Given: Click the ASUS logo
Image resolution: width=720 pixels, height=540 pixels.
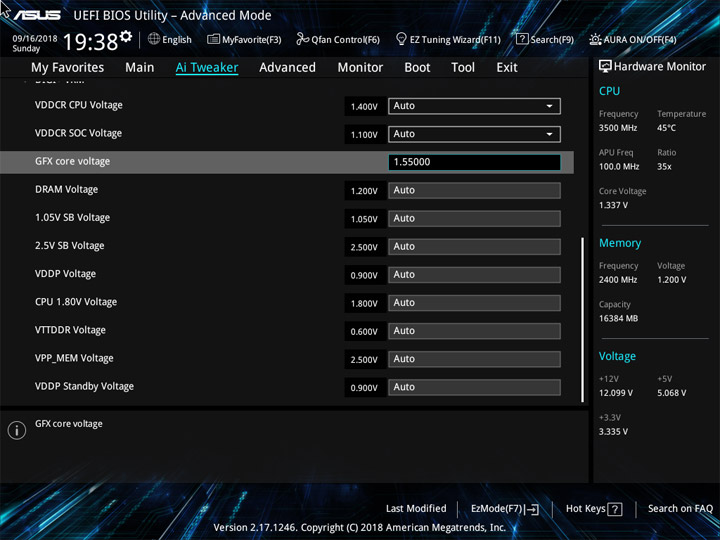Looking at the screenshot, I should (x=37, y=15).
